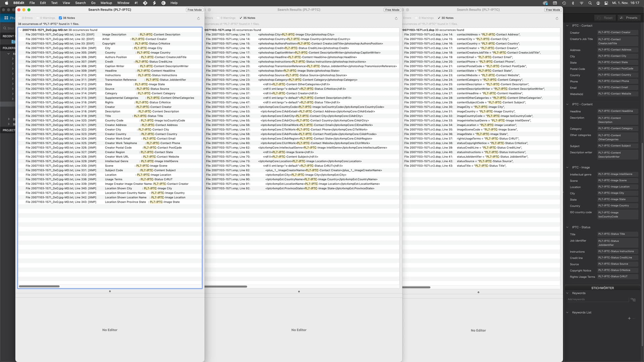The image size is (644, 362).
Task: Click the Time Machine menu bar icon
Action: click(x=564, y=3)
